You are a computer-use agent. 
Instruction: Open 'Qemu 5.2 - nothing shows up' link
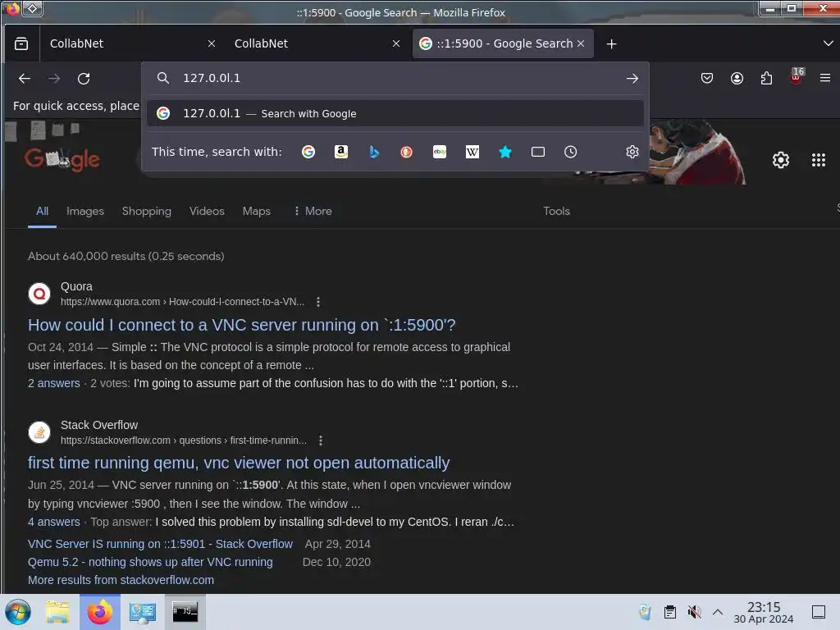[x=150, y=562]
